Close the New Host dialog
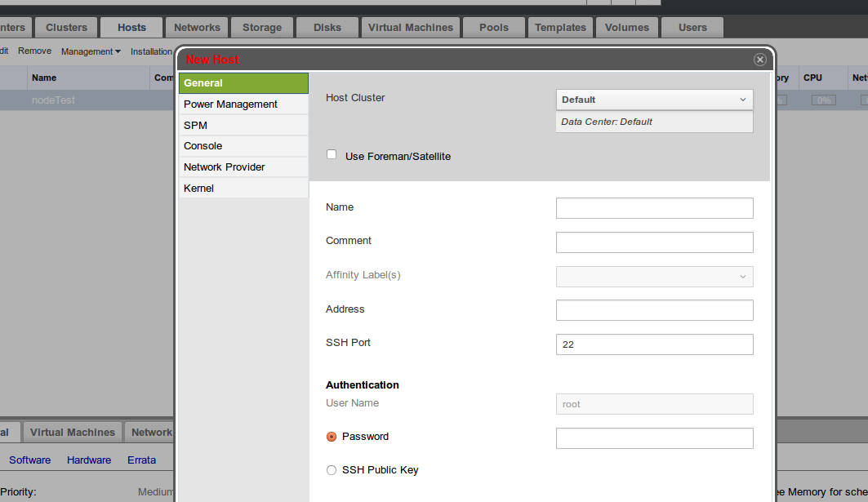The height and width of the screenshot is (502, 868). [x=759, y=60]
